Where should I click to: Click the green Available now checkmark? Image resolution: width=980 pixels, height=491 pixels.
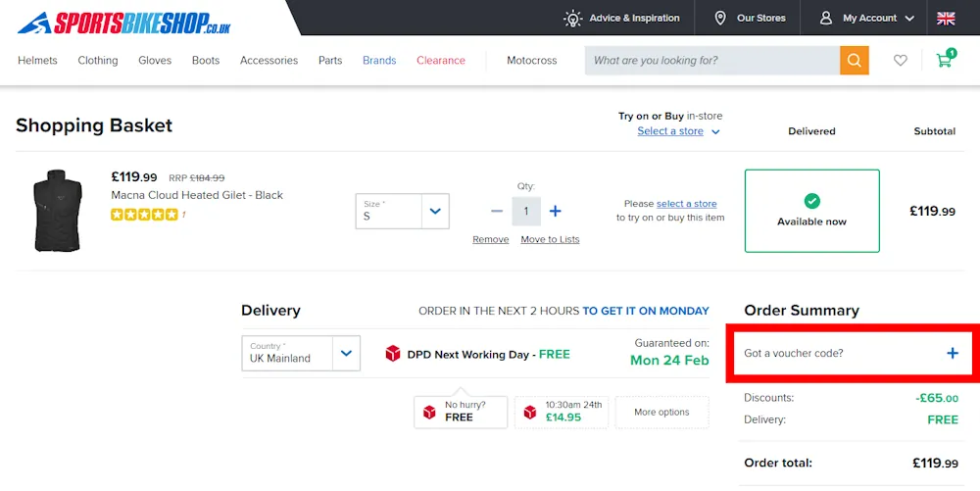click(811, 201)
